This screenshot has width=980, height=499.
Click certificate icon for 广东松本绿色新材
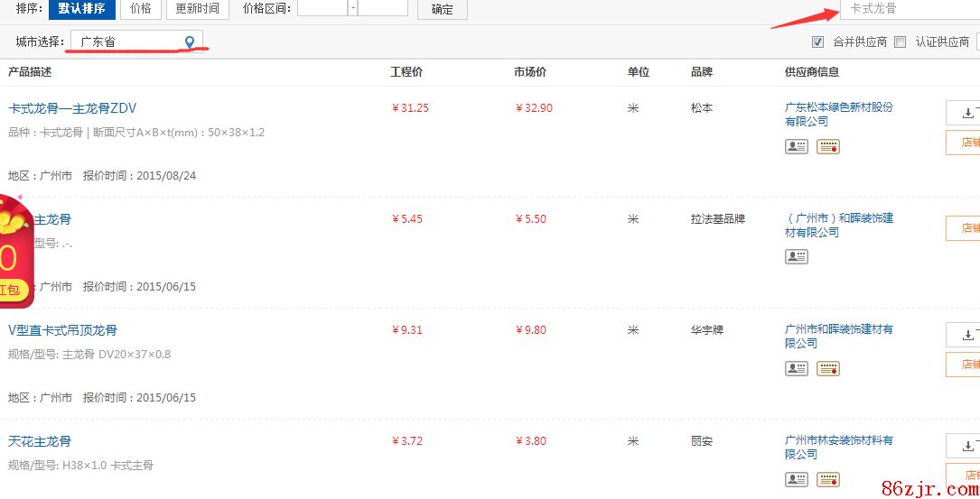828,146
